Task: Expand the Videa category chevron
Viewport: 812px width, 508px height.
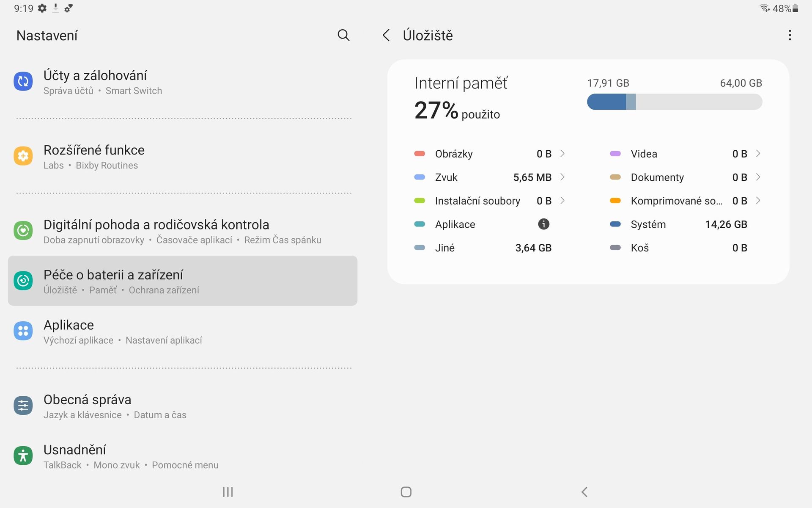Action: click(758, 154)
